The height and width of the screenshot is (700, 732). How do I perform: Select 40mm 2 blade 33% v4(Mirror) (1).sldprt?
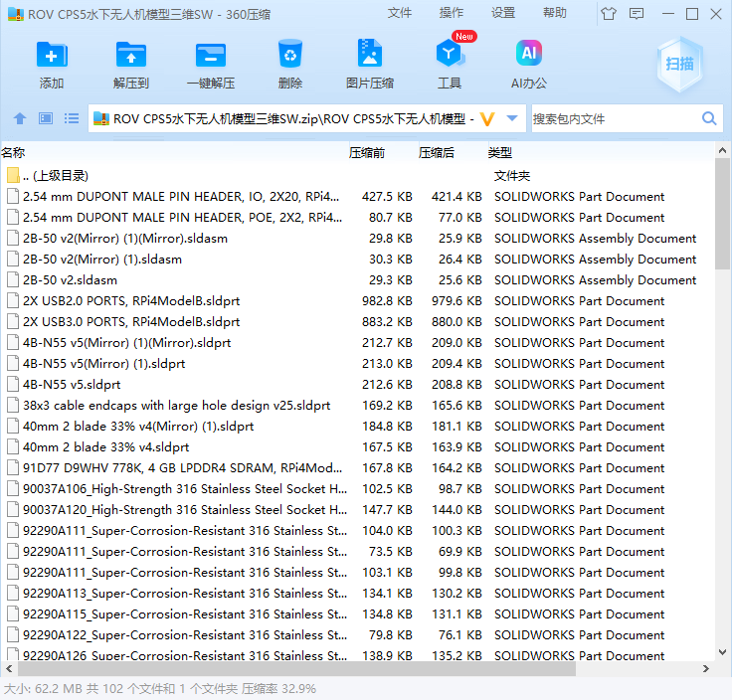[357, 427]
